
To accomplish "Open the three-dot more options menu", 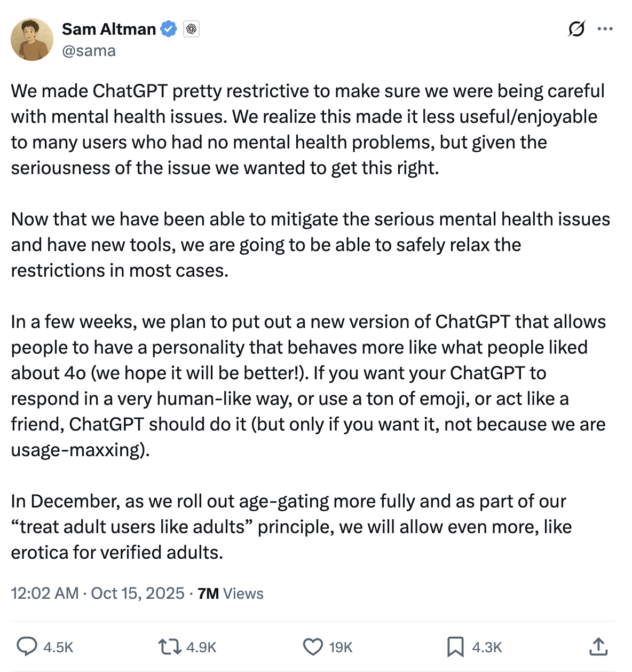I will (x=605, y=29).
